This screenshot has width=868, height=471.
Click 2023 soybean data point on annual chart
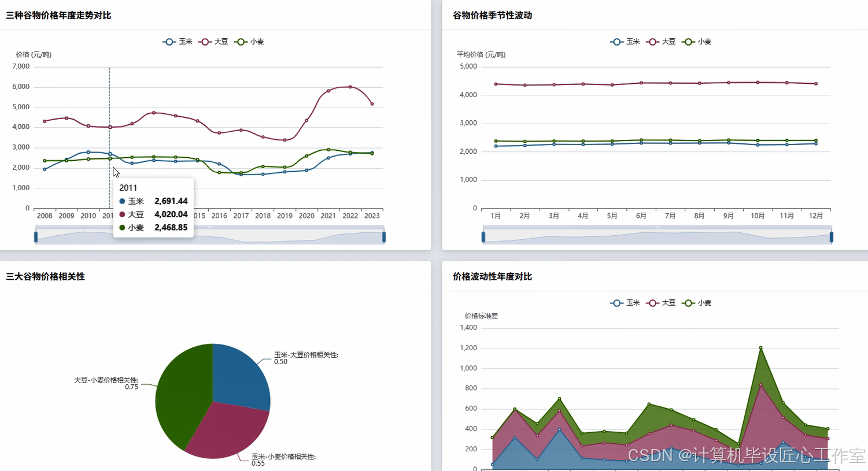372,104
